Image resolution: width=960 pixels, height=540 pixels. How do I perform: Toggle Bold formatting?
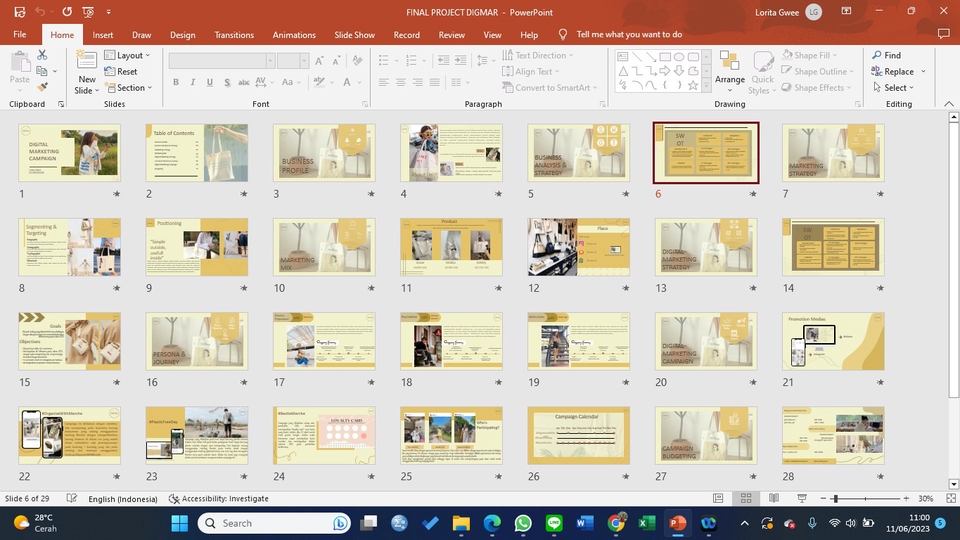pos(176,82)
